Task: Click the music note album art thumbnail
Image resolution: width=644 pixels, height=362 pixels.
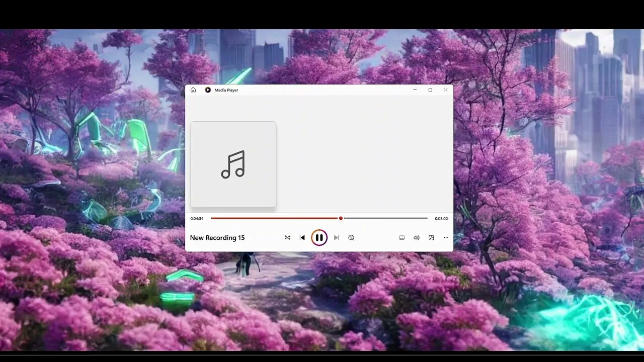Action: (x=233, y=164)
